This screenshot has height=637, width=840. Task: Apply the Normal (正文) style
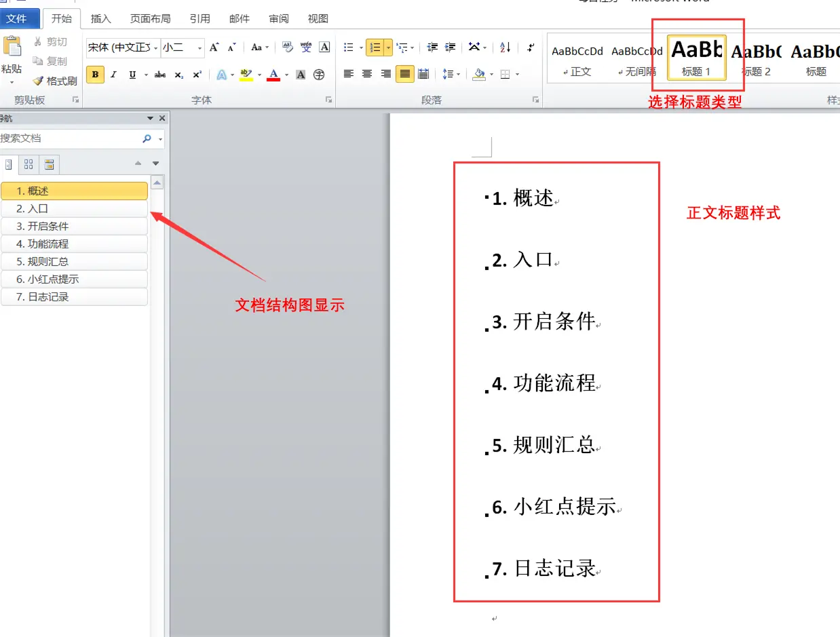(x=577, y=58)
